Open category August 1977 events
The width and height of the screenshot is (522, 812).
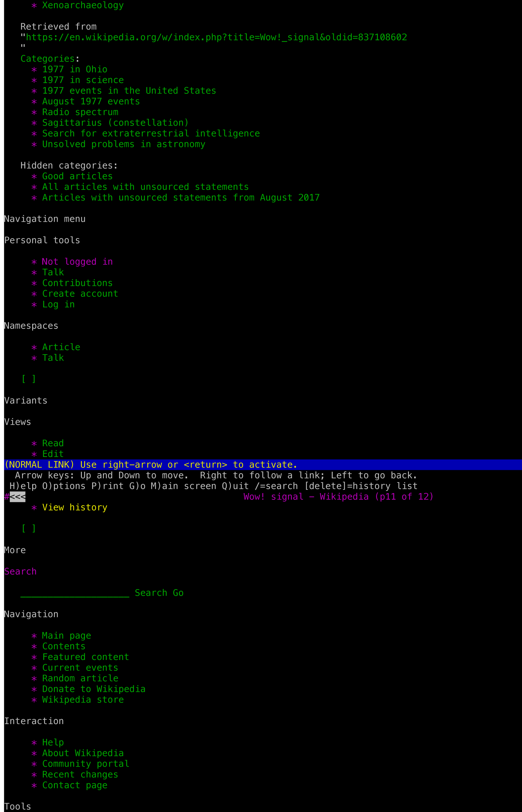(x=91, y=101)
